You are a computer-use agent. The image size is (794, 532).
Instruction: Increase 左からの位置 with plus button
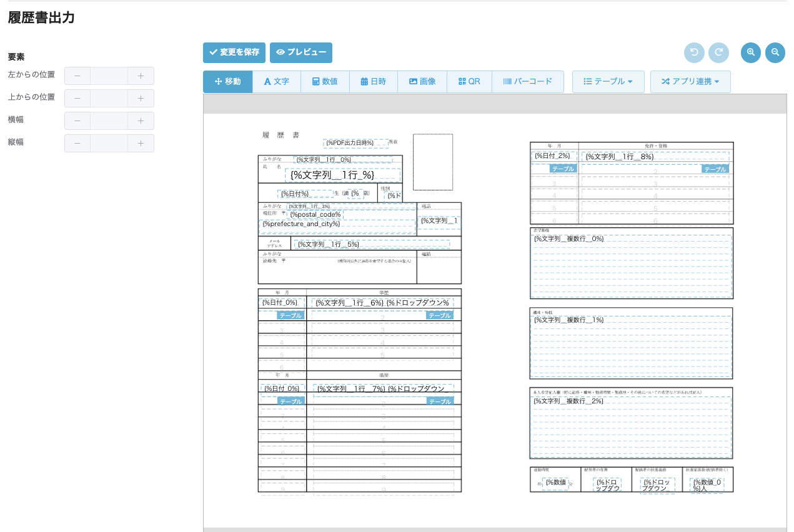point(141,76)
